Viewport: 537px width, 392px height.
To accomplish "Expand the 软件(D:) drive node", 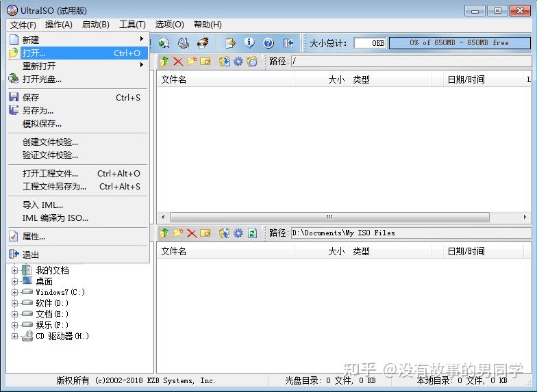I will [x=14, y=303].
